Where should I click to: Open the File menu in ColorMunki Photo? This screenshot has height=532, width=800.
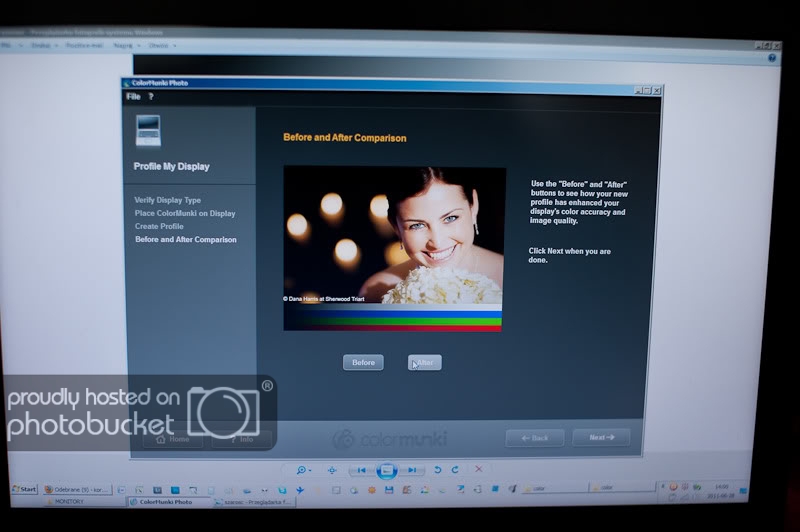(x=133, y=96)
